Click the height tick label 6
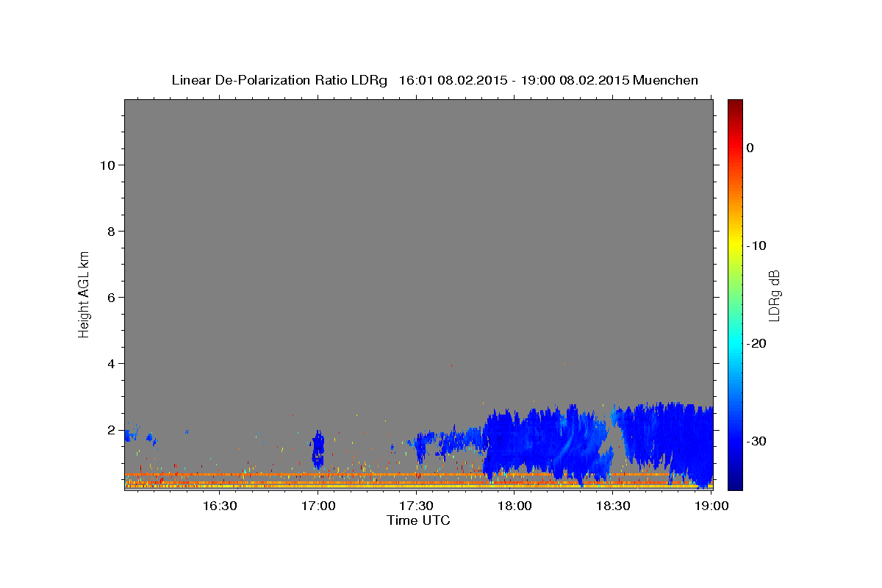This screenshot has height=588, width=882. [110, 298]
